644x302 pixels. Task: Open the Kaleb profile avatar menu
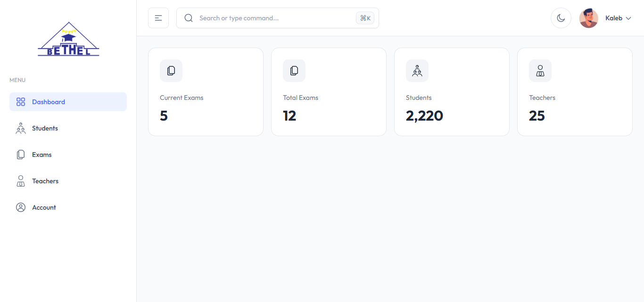589,18
